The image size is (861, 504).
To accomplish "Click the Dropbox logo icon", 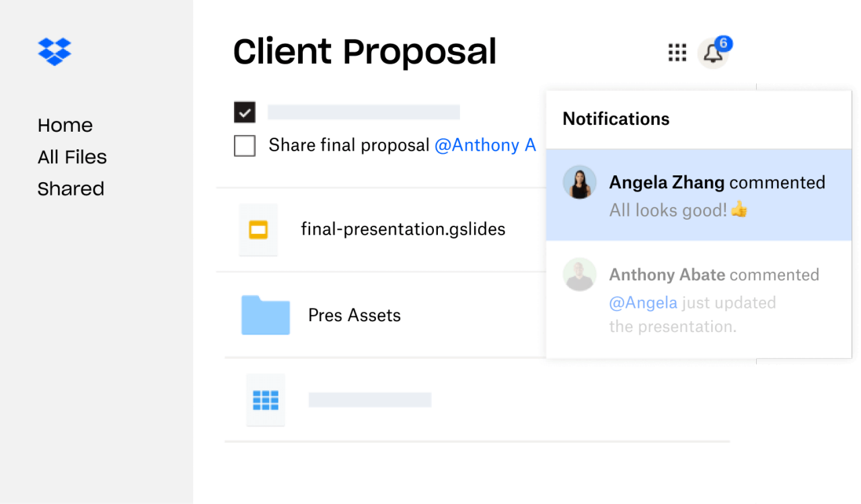I will click(x=54, y=52).
